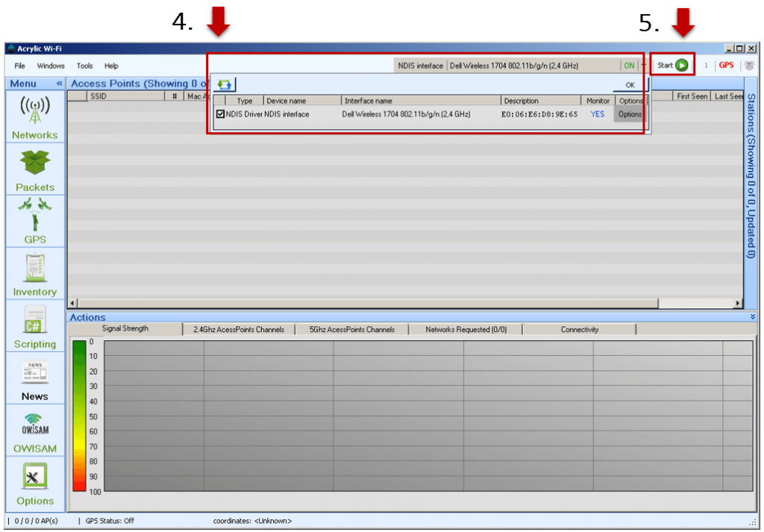
Task: Switch to 2.4Ghz AcessPoints Channels tab
Action: (x=239, y=329)
